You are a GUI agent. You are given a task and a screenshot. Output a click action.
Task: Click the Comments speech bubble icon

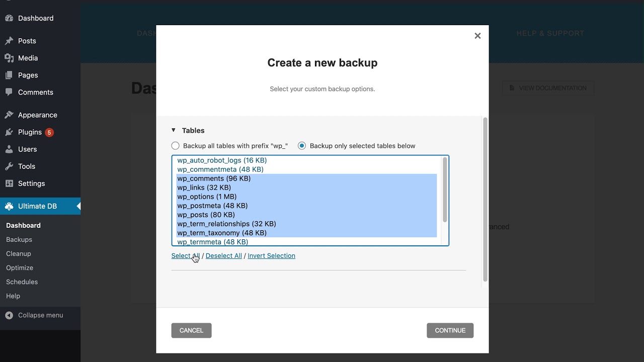(9, 92)
